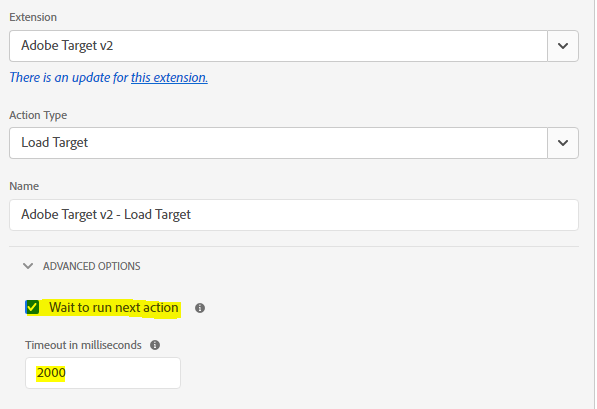Click the chevron arrow of Extension dropdown

(x=563, y=46)
